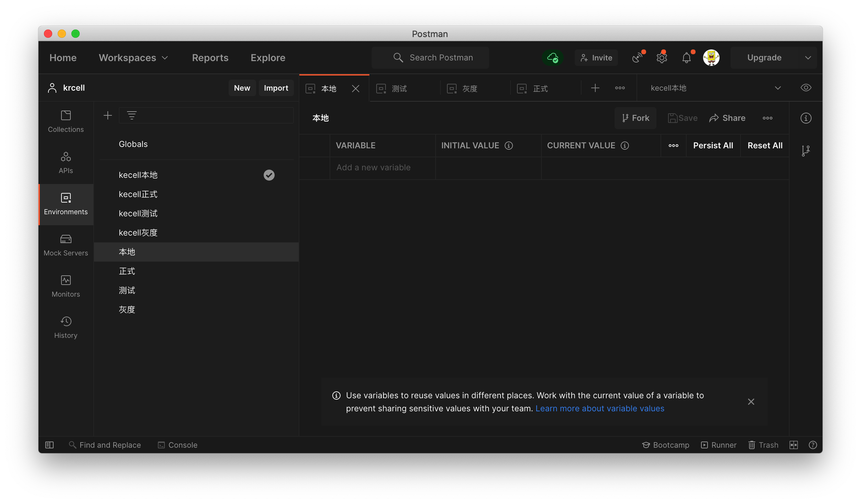Viewport: 861px width, 504px height.
Task: Open the help question mark icon
Action: [813, 445]
